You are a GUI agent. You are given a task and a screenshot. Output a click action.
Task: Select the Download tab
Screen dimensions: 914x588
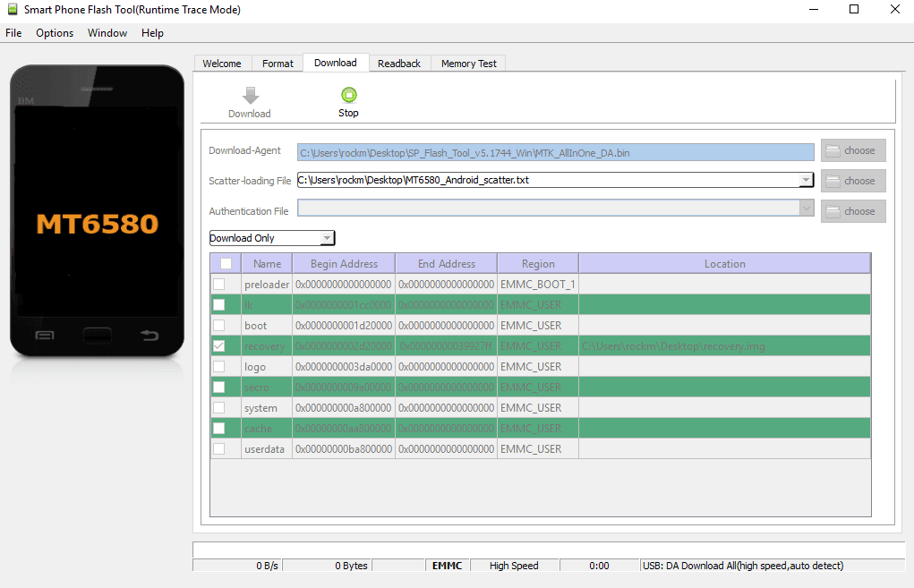336,63
